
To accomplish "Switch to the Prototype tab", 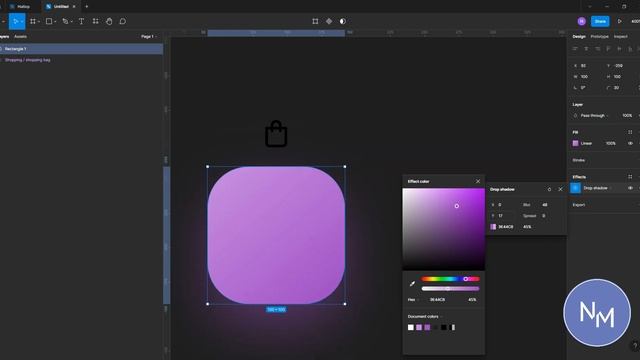I will point(600,36).
